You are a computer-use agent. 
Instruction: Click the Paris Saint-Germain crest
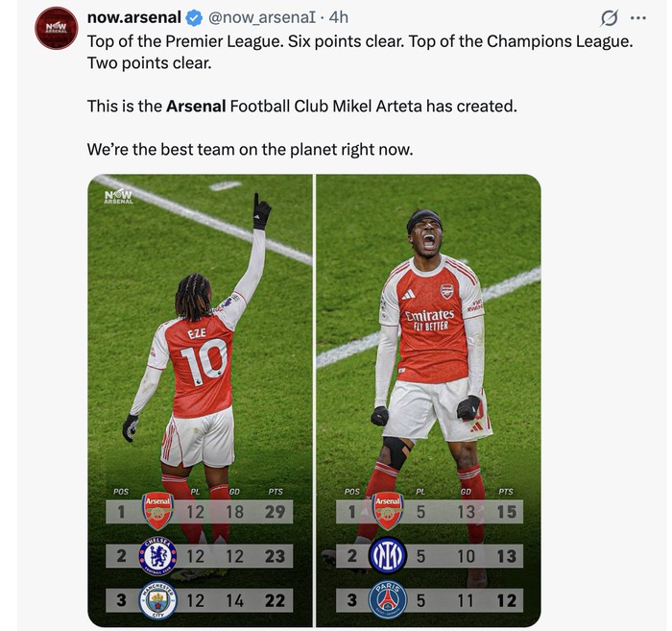(x=388, y=600)
